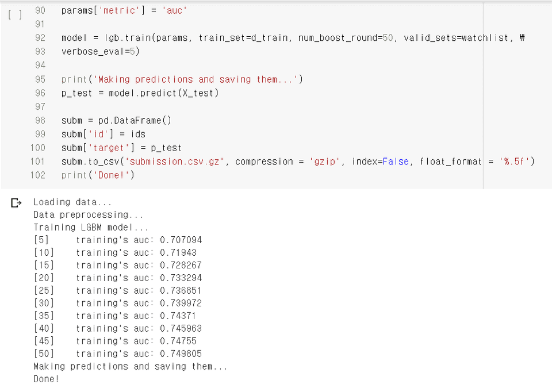Click the [25] training's auc output line

pos(117,290)
